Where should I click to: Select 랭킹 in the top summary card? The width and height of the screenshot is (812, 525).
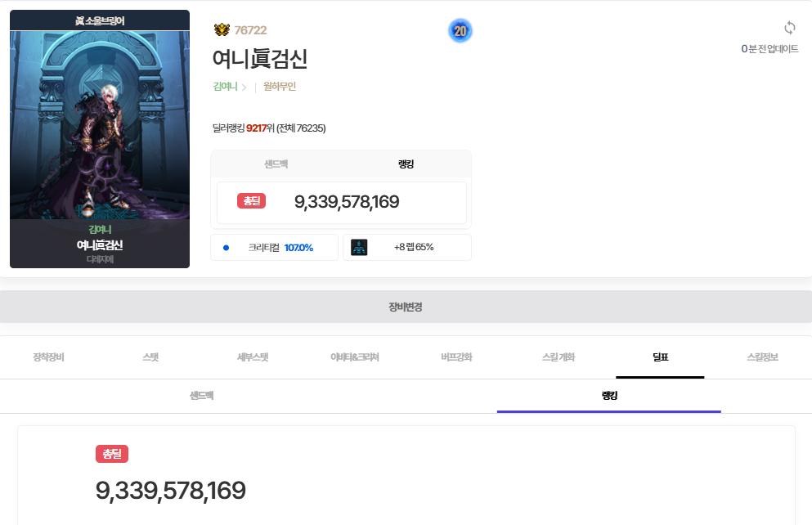[406, 164]
